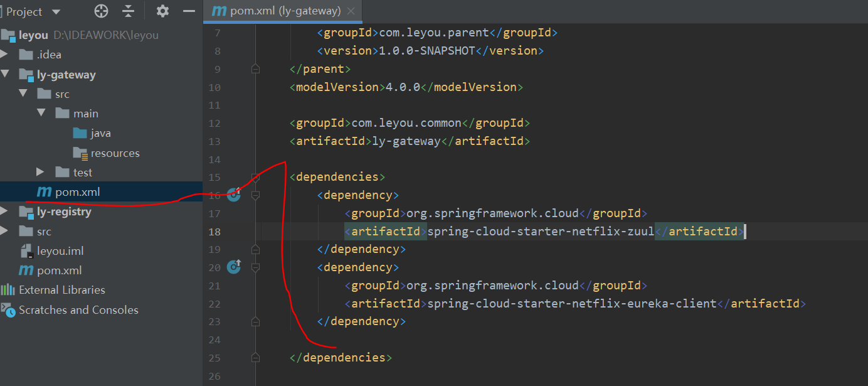Fold the dependencies block at line 15
The width and height of the screenshot is (868, 386).
click(x=255, y=177)
